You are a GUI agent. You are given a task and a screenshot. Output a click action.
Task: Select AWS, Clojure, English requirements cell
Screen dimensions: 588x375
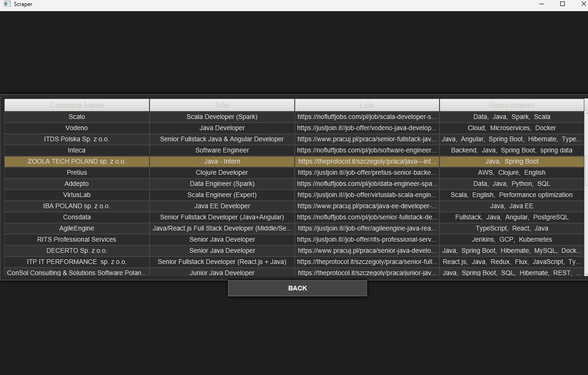point(512,172)
